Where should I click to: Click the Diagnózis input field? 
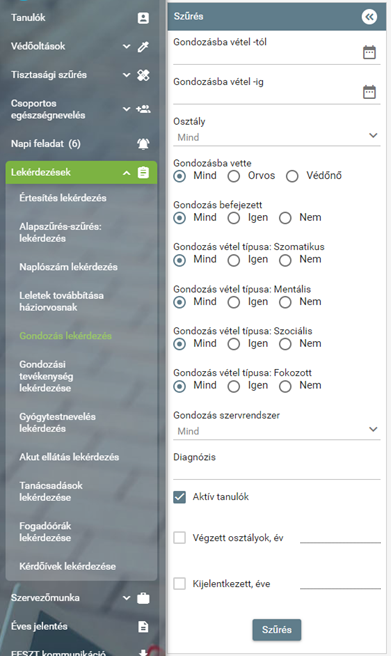[x=276, y=471]
